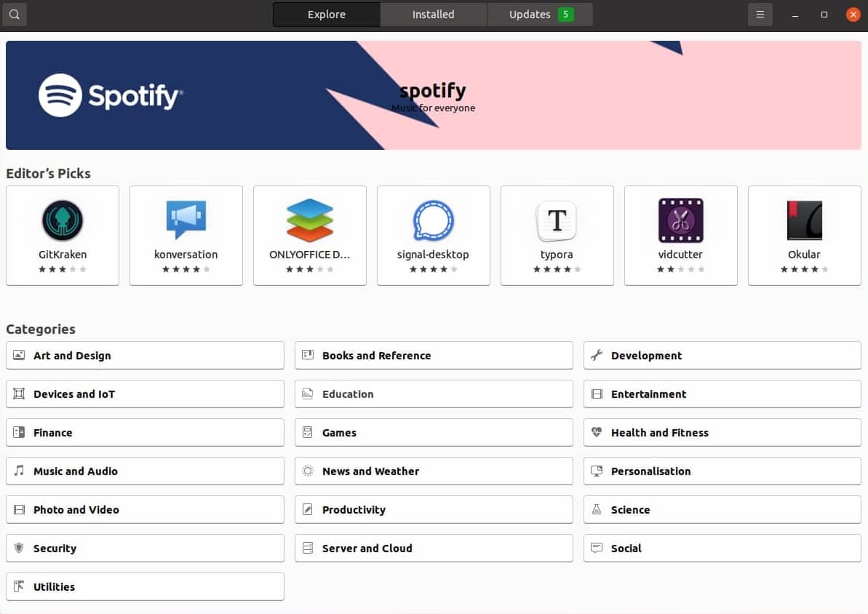Open the Productivity category label
Image resolution: width=868 pixels, height=614 pixels.
(x=354, y=510)
